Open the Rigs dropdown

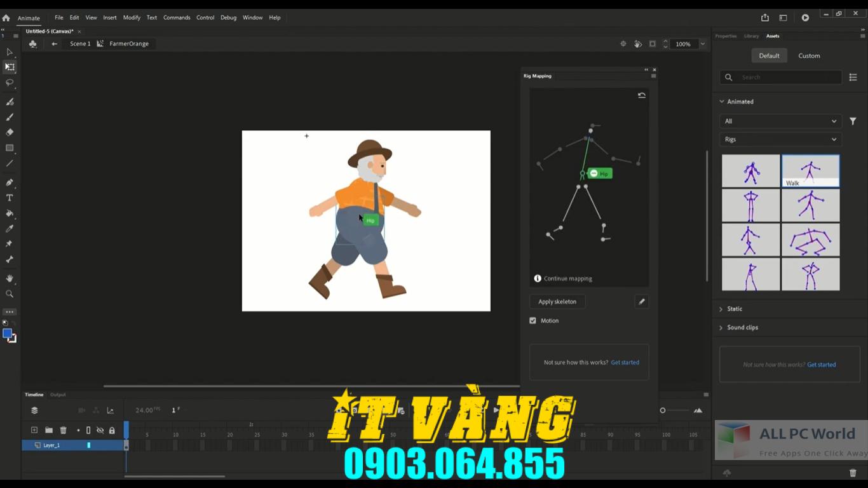point(780,139)
